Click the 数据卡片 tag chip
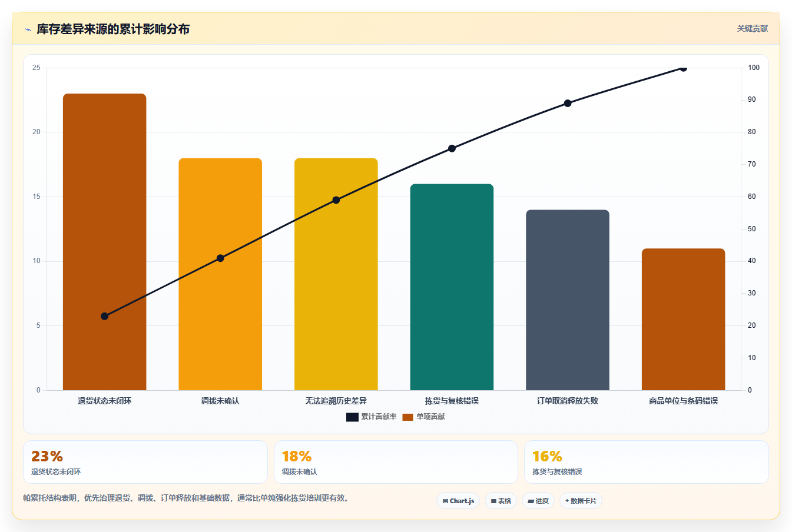Screen dimensions: 792x532 581,501
